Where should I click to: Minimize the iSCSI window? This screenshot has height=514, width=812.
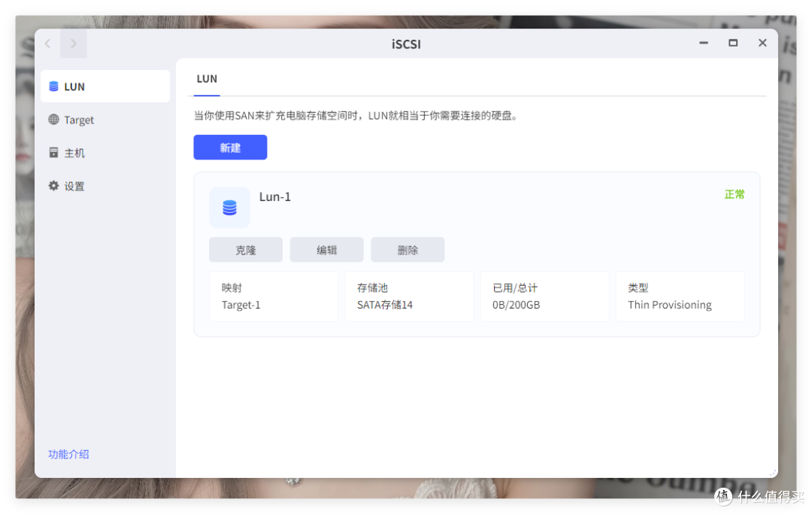(703, 43)
